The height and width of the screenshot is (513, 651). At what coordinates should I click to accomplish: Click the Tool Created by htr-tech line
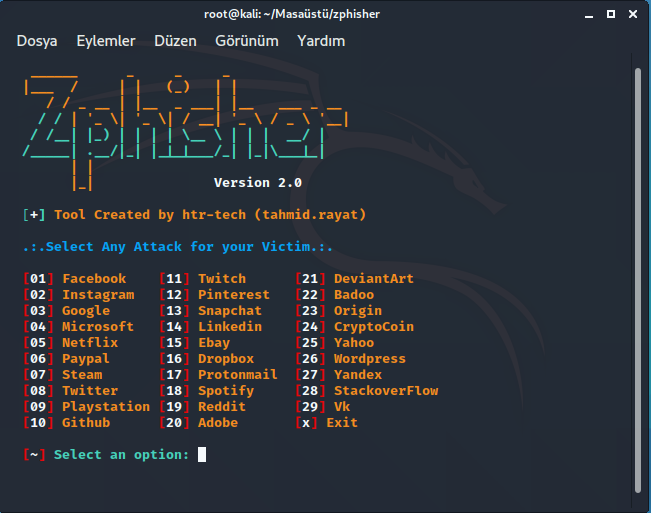tap(195, 215)
